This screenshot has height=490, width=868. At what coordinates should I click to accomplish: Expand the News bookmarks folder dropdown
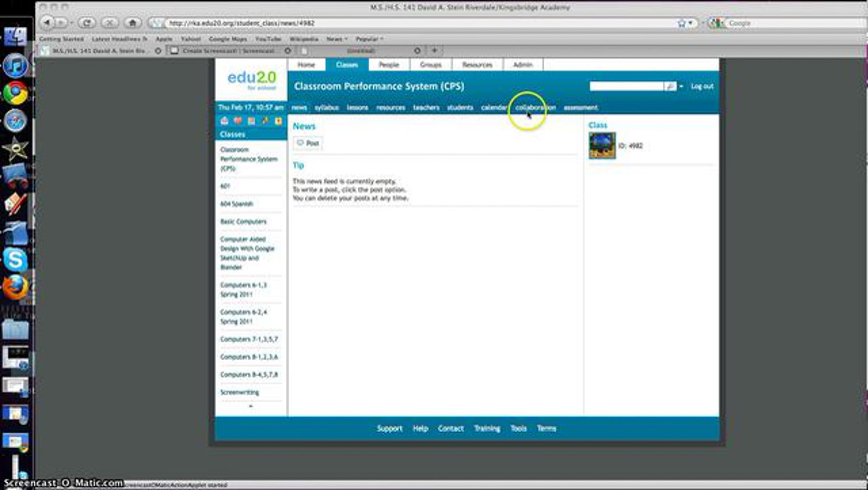(337, 39)
